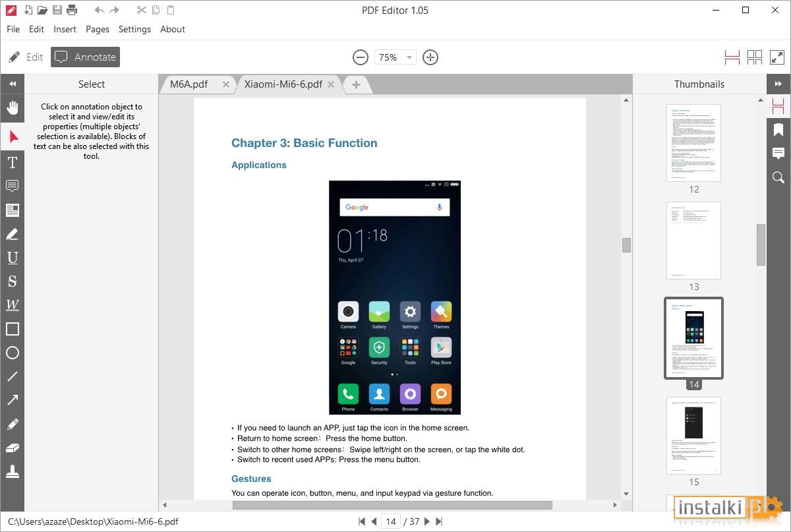791x532 pixels.
Task: Go to the previous page
Action: point(374,521)
